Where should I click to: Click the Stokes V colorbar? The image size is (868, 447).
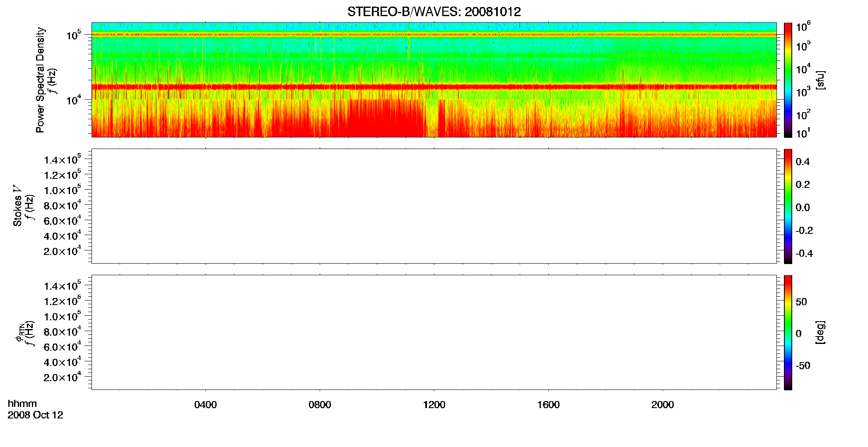(788, 206)
